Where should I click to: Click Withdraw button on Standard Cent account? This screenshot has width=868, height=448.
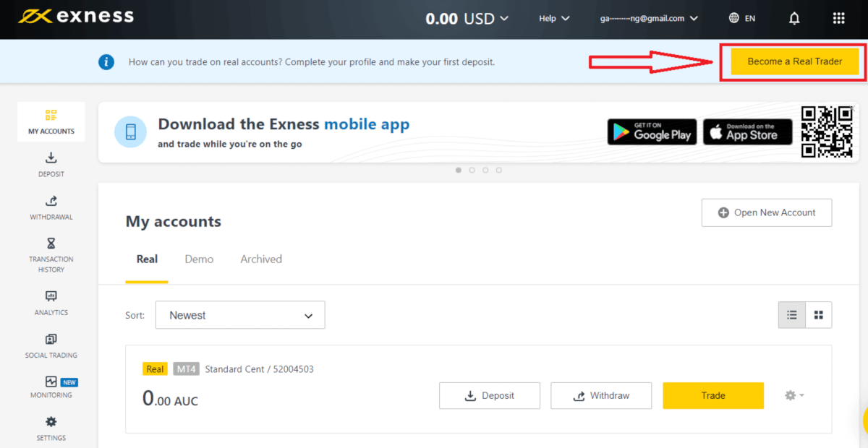601,396
